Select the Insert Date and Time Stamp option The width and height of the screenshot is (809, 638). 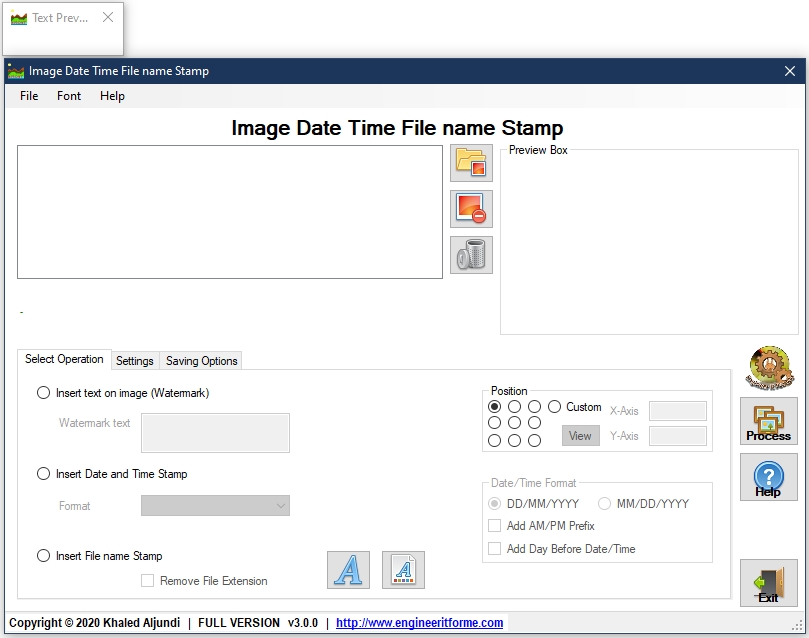tap(43, 473)
